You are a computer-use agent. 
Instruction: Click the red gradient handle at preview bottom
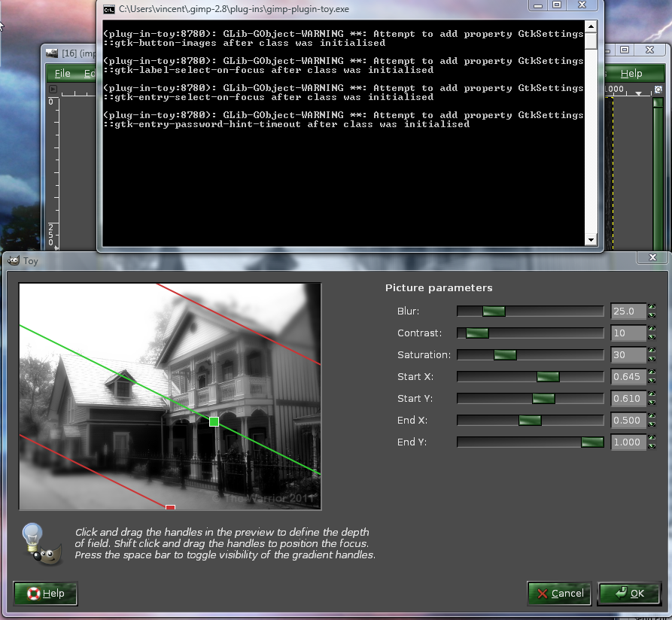[170, 507]
